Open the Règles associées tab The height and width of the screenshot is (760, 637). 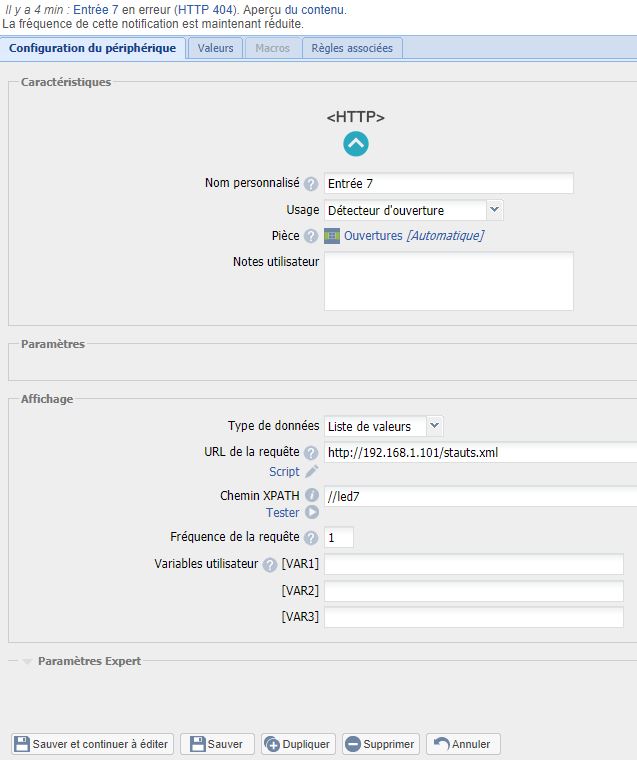353,48
